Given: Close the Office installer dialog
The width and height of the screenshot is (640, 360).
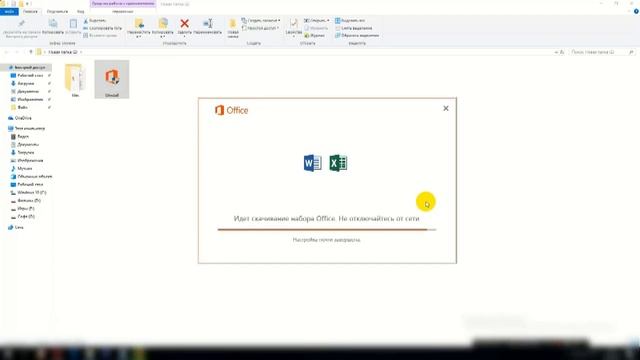Looking at the screenshot, I should pos(446,108).
